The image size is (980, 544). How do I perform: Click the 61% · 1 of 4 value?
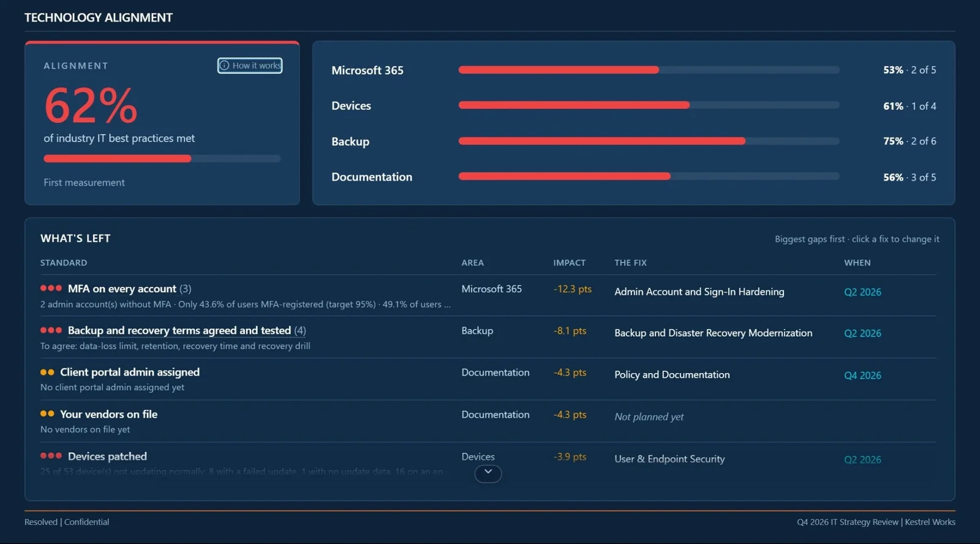pyautogui.click(x=910, y=106)
